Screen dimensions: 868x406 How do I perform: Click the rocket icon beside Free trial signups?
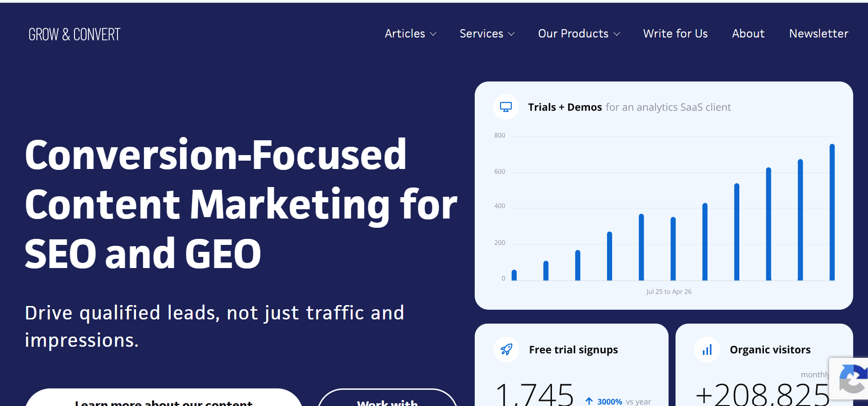point(506,350)
